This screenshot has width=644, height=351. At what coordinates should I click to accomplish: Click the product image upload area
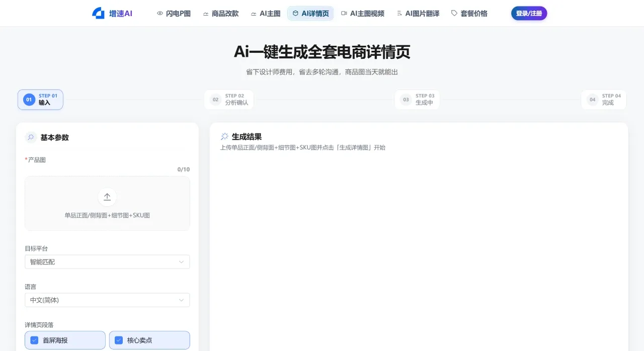click(x=107, y=203)
